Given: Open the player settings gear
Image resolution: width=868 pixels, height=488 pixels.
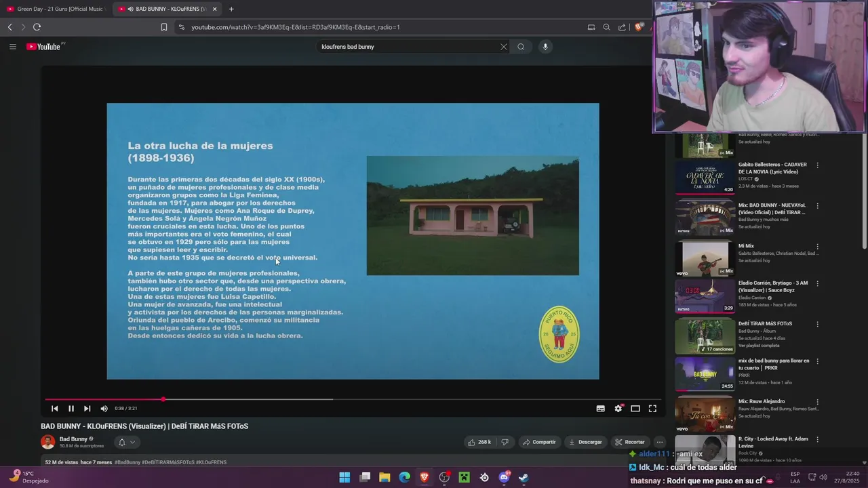Looking at the screenshot, I should point(618,409).
